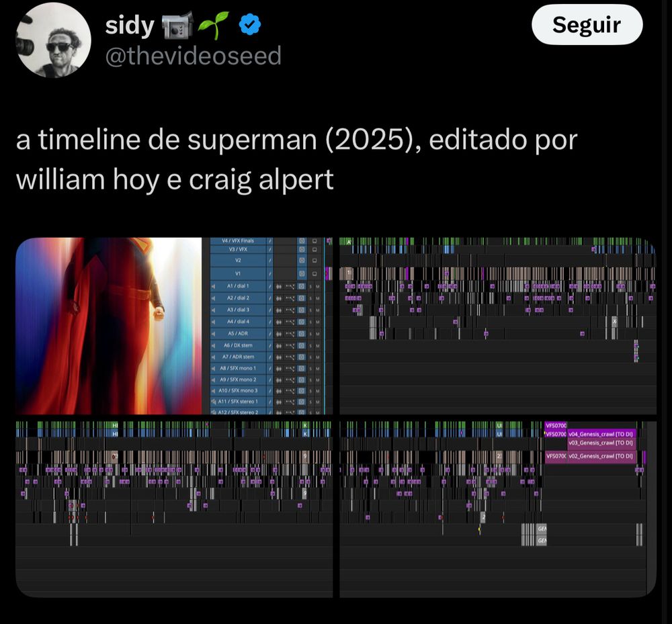This screenshot has width=672, height=624.
Task: Mute the A6 / DX stem track
Action: pyautogui.click(x=318, y=345)
